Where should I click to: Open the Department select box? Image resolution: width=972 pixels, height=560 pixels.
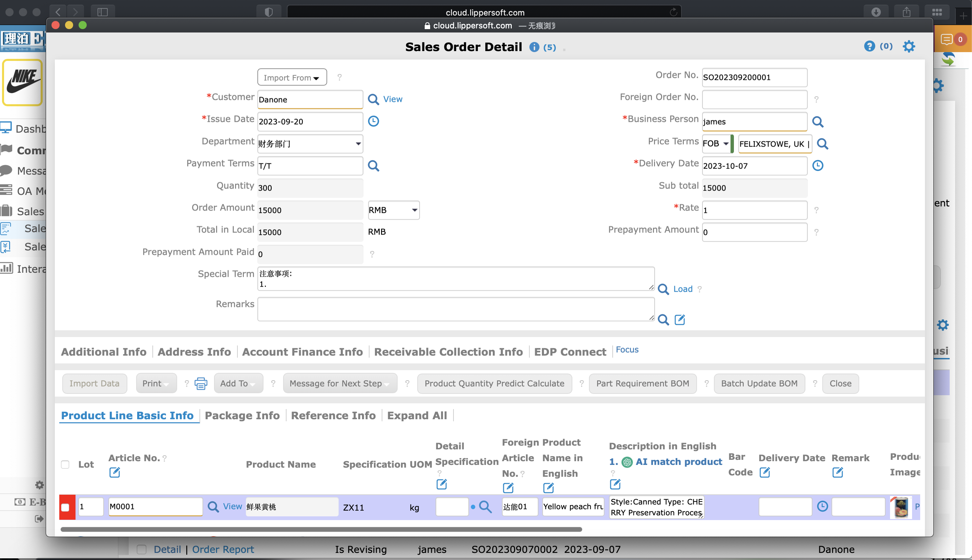(x=310, y=144)
